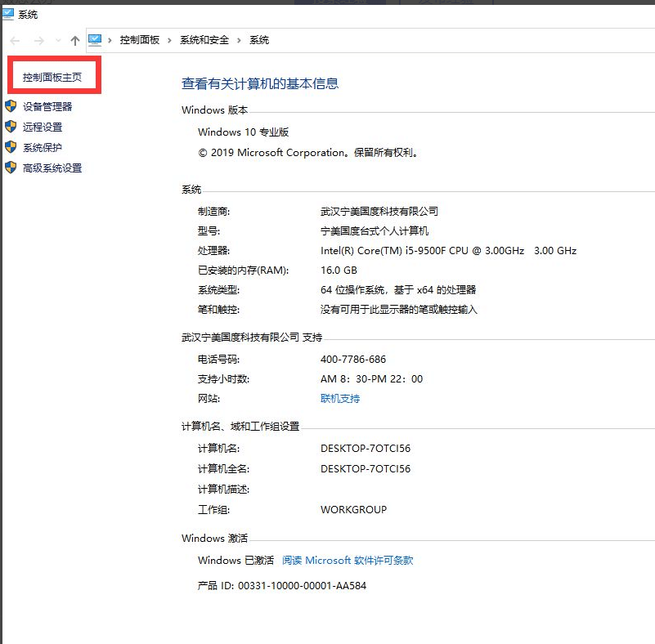The width and height of the screenshot is (655, 644).
Task: Open 远程设置 from the sidebar
Action: point(41,127)
